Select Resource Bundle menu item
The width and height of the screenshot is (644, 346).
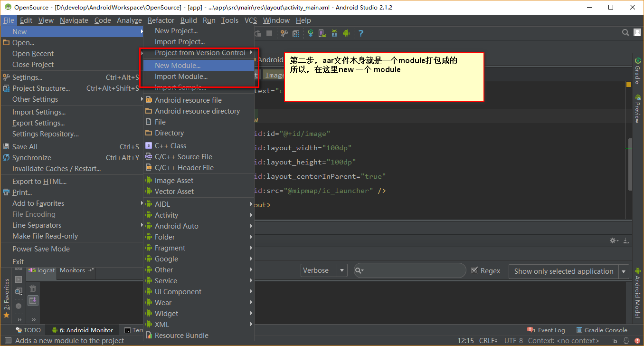(x=199, y=336)
